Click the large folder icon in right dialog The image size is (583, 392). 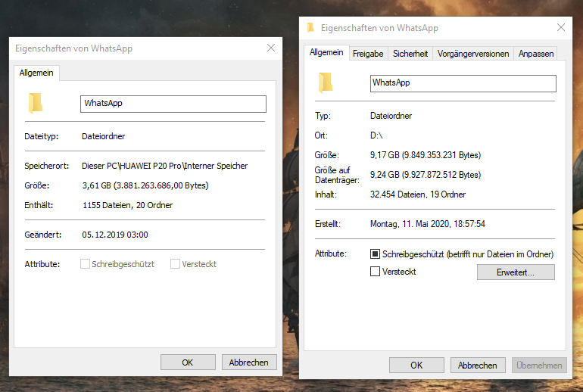point(326,82)
